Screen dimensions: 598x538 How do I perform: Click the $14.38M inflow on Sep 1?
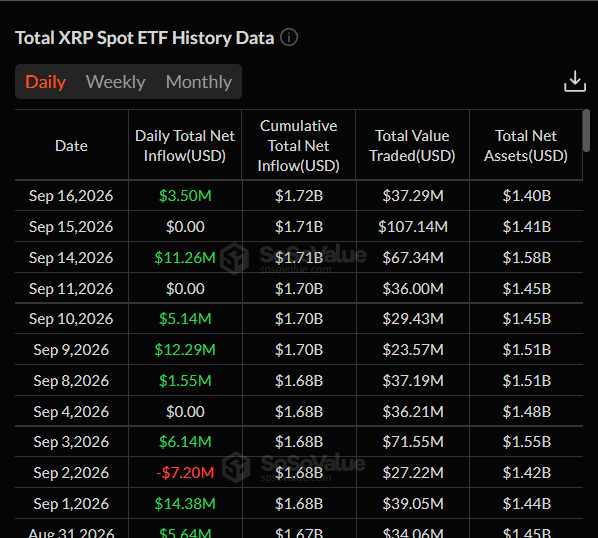[185, 504]
